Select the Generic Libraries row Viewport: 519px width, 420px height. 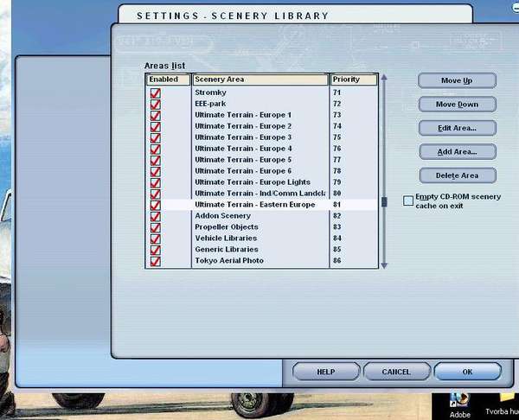point(261,250)
